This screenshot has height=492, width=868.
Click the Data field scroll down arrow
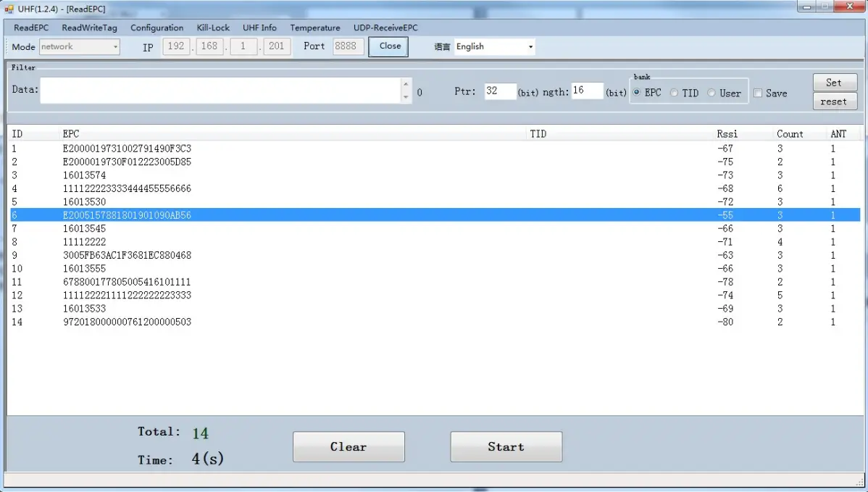[406, 97]
